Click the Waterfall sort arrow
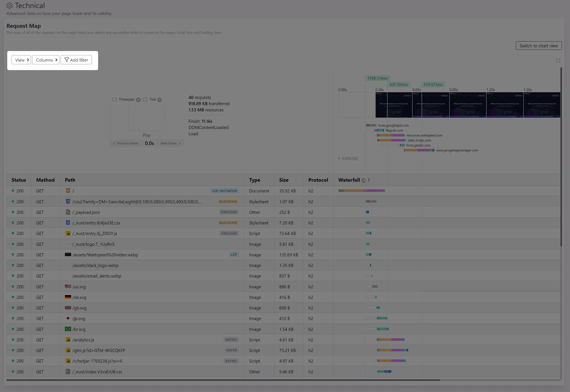This screenshot has width=570, height=392. pyautogui.click(x=369, y=180)
